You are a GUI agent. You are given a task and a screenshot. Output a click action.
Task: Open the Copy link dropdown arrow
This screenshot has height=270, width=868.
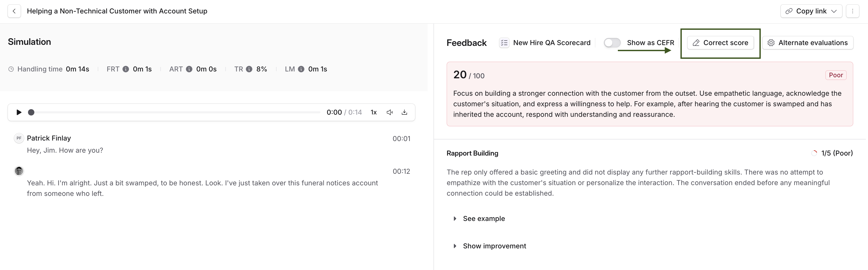[834, 11]
